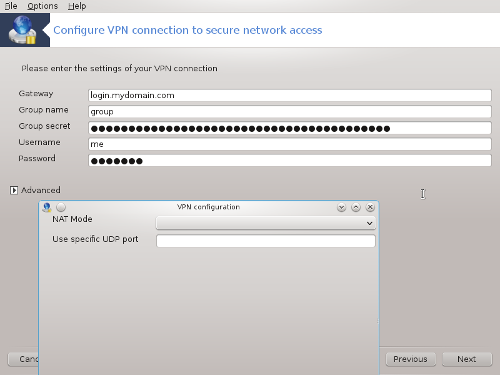Click the VPN configuration window menu icon
Viewport: 500px width, 375px height.
47,207
